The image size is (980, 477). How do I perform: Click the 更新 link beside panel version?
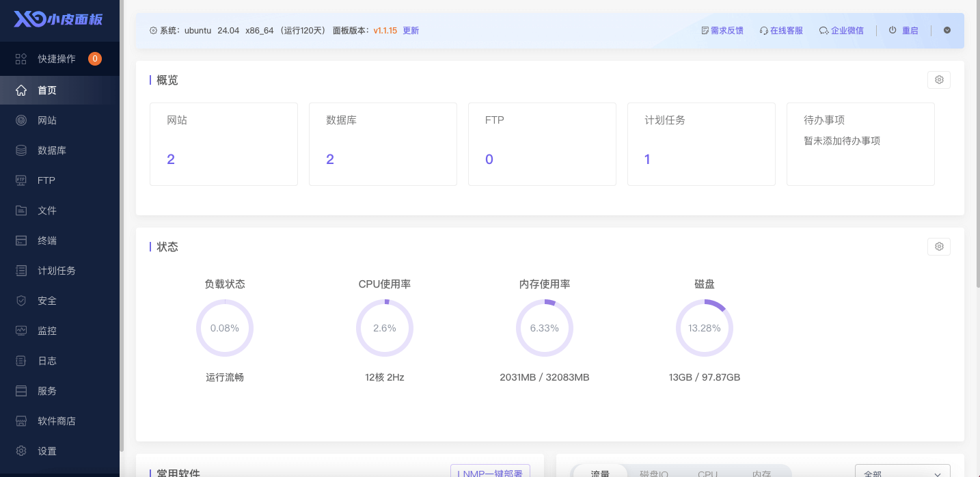411,31
